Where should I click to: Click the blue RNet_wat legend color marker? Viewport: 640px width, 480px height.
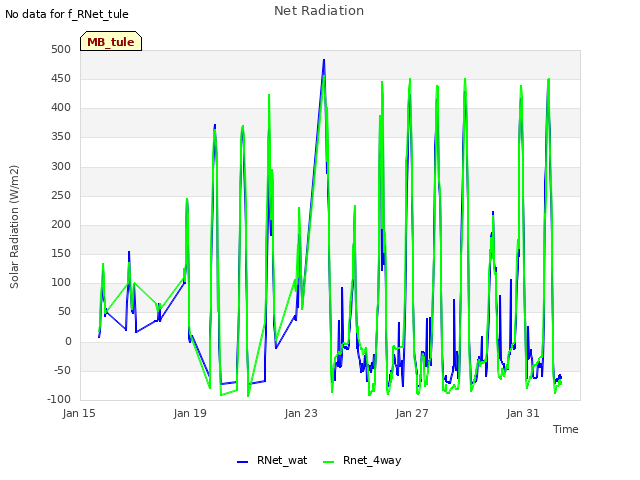pyautogui.click(x=242, y=462)
